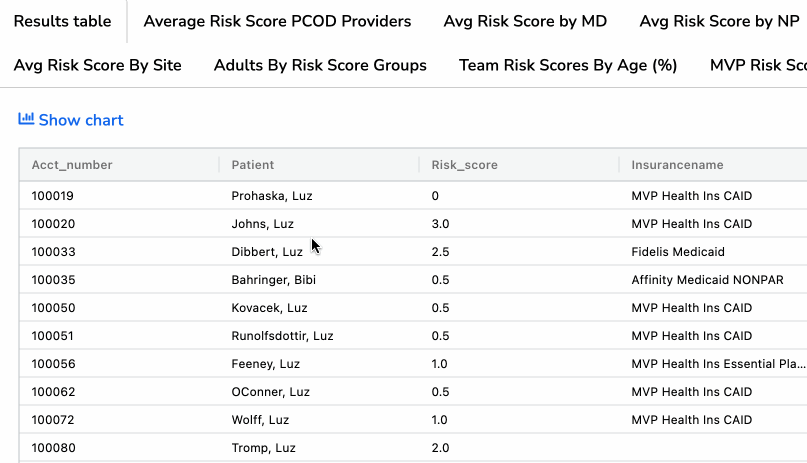Sort by the Patient column header
This screenshot has width=807, height=463.
(253, 165)
